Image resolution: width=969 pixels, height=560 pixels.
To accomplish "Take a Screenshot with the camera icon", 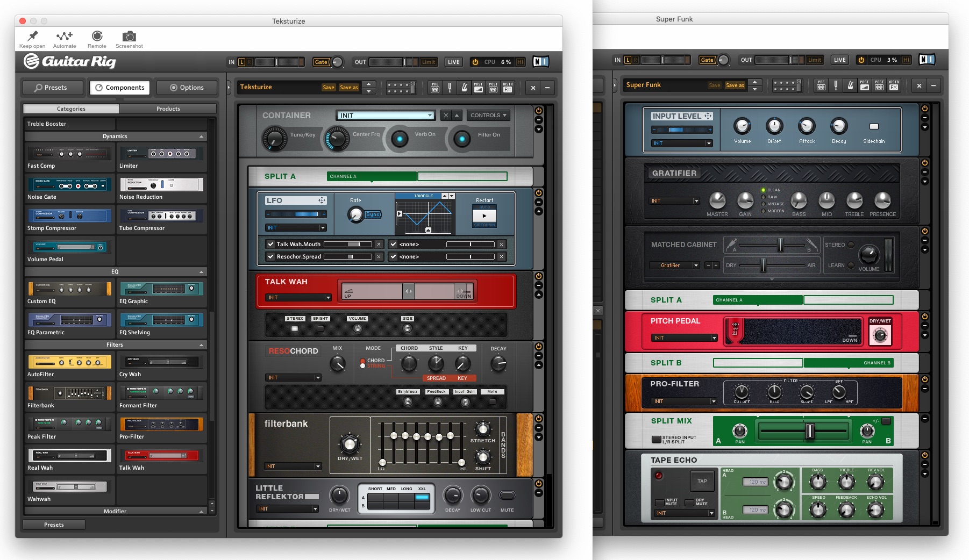I will (x=129, y=36).
